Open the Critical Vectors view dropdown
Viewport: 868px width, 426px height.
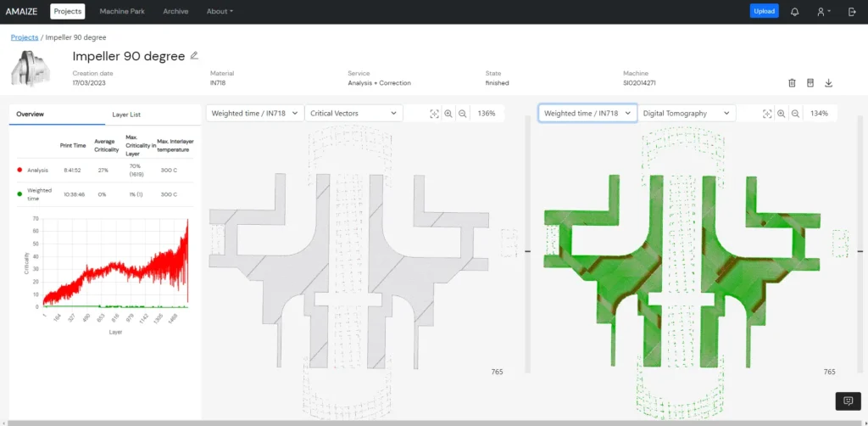tap(353, 114)
